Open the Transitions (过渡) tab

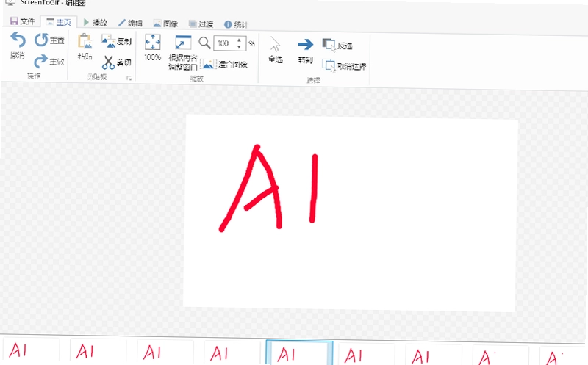coord(201,24)
